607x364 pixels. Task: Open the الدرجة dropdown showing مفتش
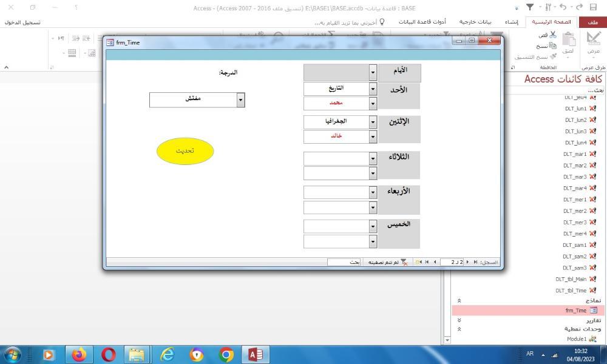point(241,100)
